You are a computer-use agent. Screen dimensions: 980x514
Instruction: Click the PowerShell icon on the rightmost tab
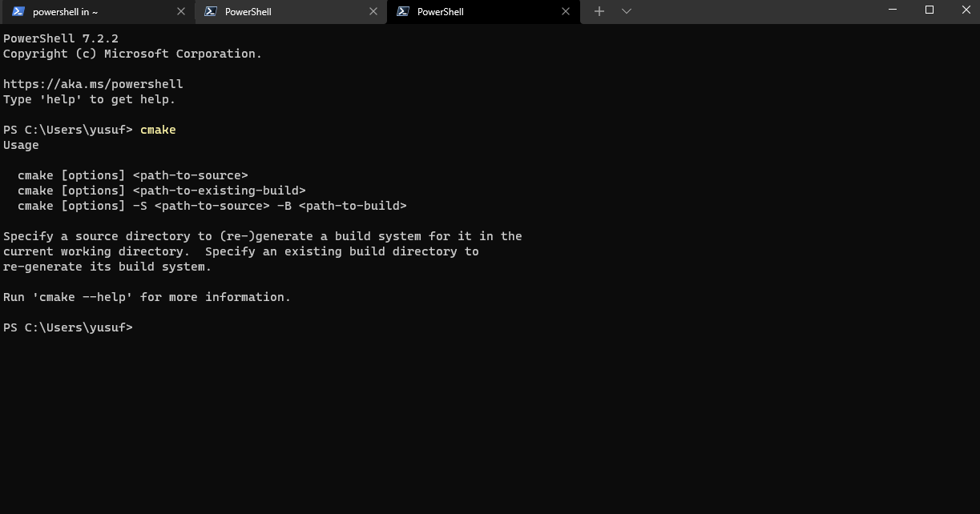[403, 12]
